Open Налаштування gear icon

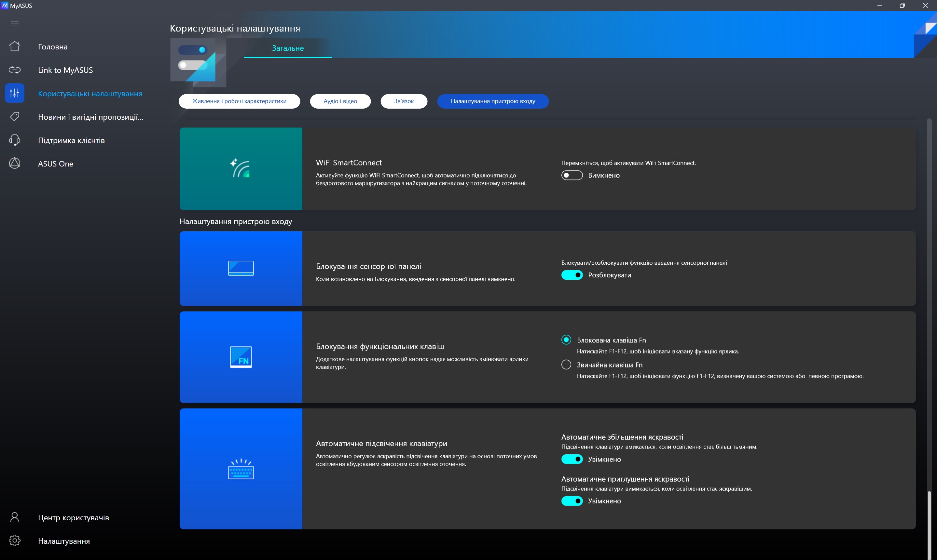[x=14, y=541]
